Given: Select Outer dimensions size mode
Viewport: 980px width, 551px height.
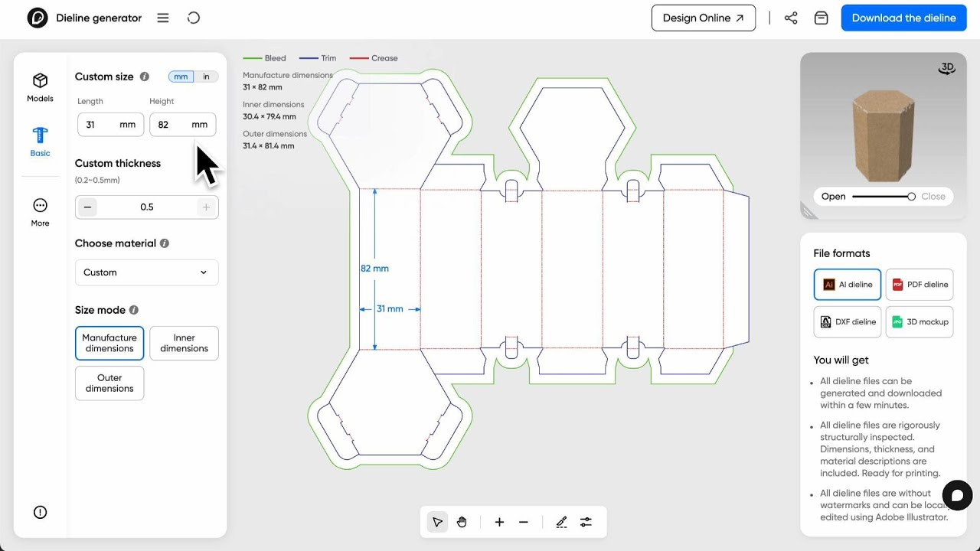Looking at the screenshot, I should point(109,383).
